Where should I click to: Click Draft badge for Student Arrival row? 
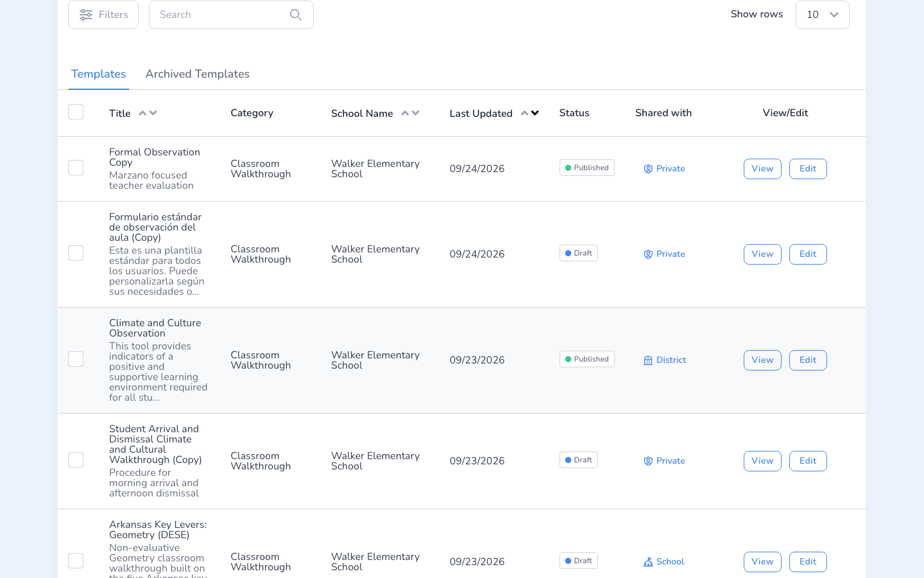pos(579,460)
